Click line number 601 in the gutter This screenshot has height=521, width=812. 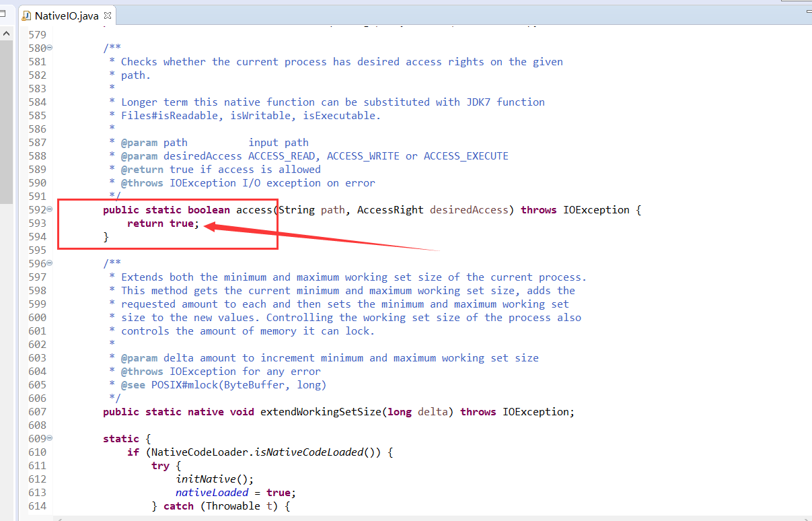pos(37,331)
